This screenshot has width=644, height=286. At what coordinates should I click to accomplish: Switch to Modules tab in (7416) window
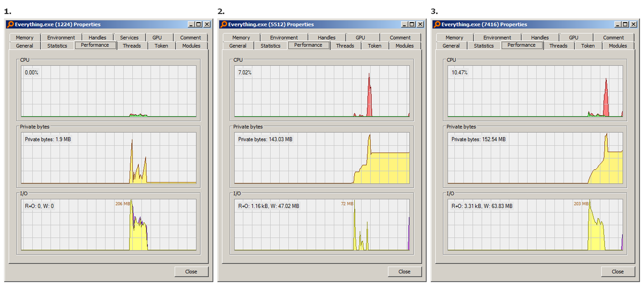[x=618, y=46]
